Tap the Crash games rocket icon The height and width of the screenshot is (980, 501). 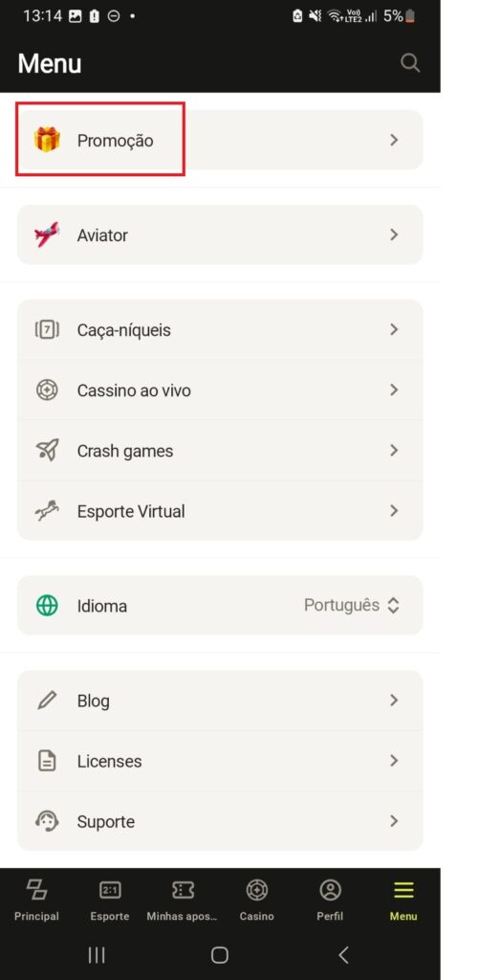pyautogui.click(x=47, y=450)
